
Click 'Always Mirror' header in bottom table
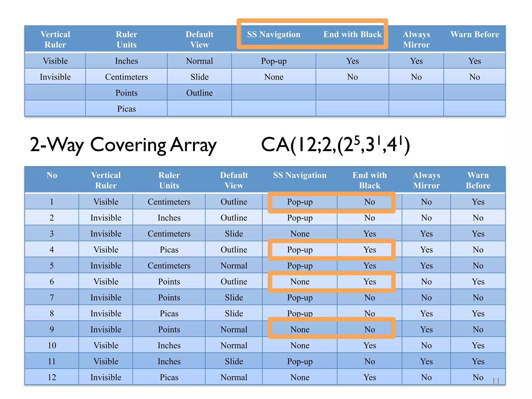pos(426,180)
